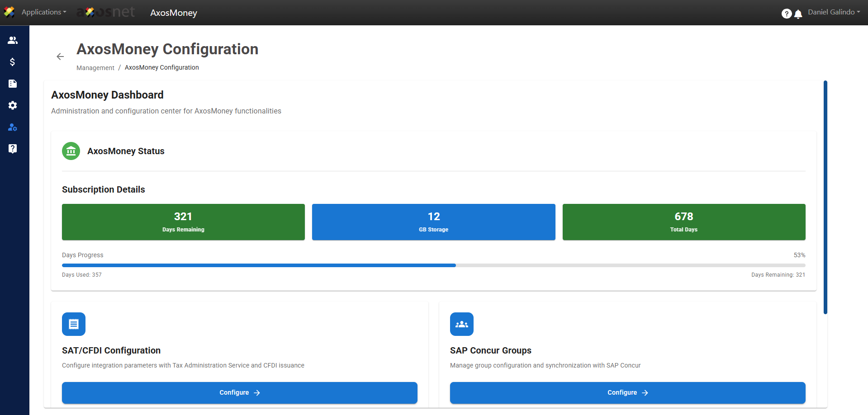
Task: Click the green AxosMoney Status bank icon
Action: point(71,151)
